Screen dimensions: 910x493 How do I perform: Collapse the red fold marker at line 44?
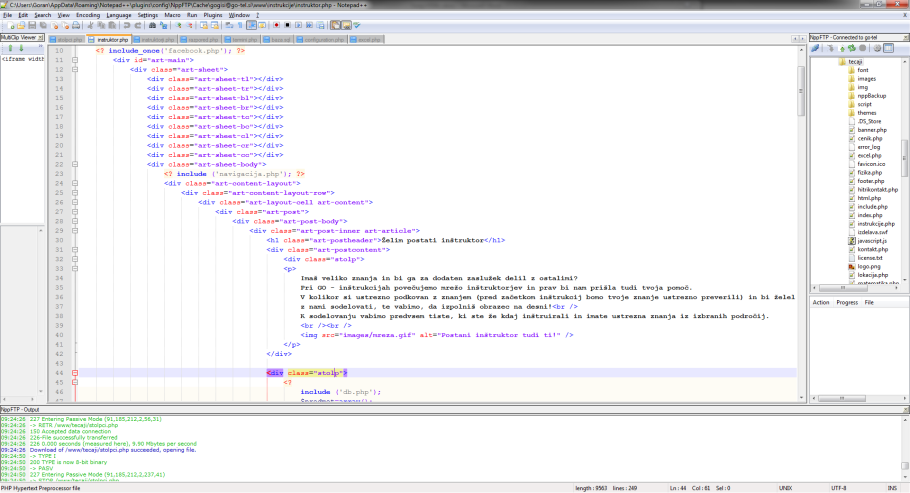click(x=75, y=373)
